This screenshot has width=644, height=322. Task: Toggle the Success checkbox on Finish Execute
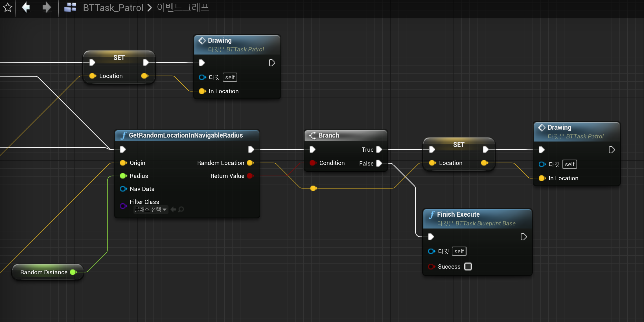coord(468,267)
